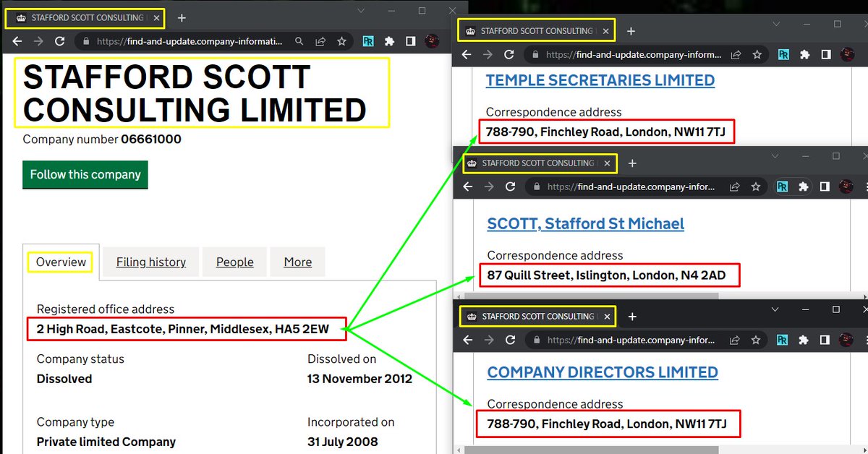Click the 2 High Road registered office address
The image size is (868, 454).
183,329
